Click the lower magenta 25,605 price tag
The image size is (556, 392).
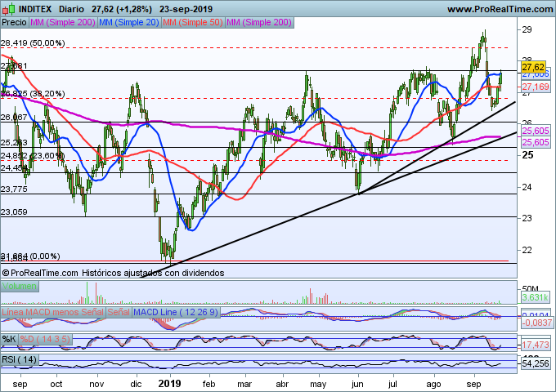(536, 142)
